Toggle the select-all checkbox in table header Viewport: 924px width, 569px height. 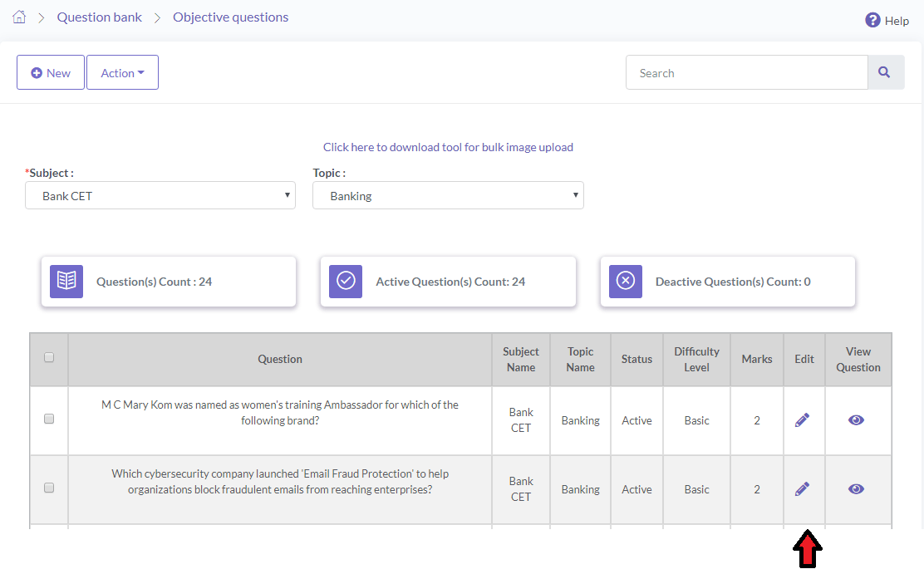49,358
